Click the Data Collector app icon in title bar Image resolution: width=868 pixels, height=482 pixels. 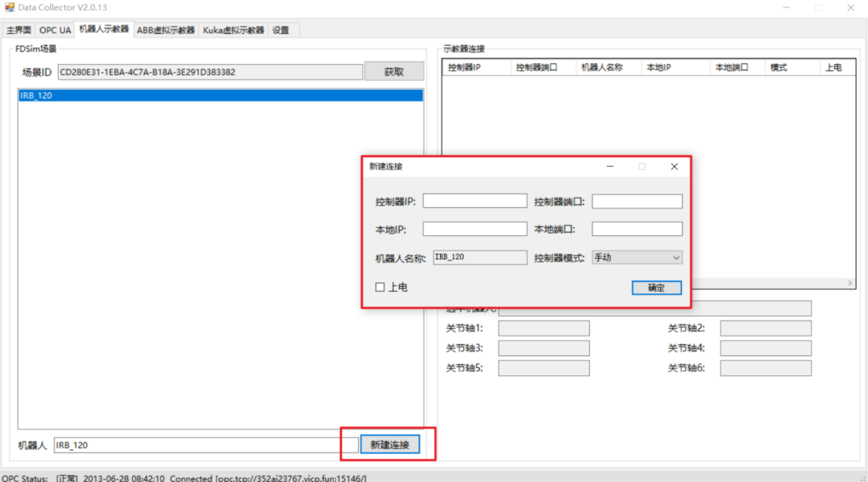10,7
